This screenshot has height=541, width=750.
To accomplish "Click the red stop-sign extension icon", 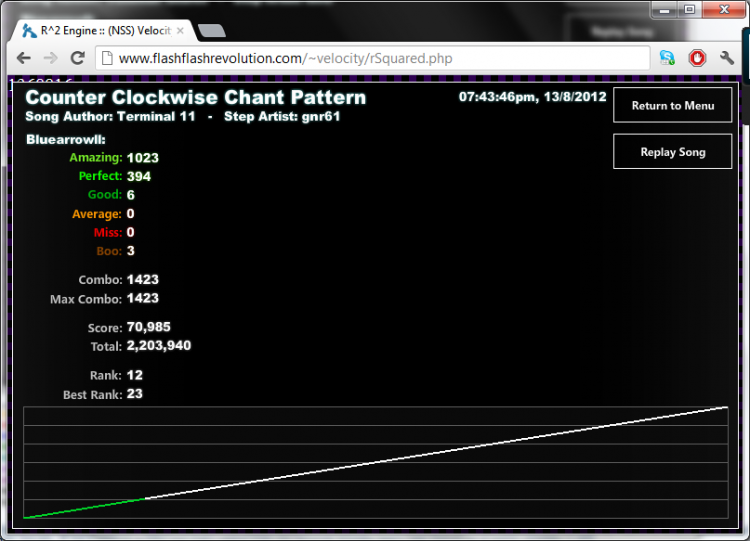I will tap(697, 58).
